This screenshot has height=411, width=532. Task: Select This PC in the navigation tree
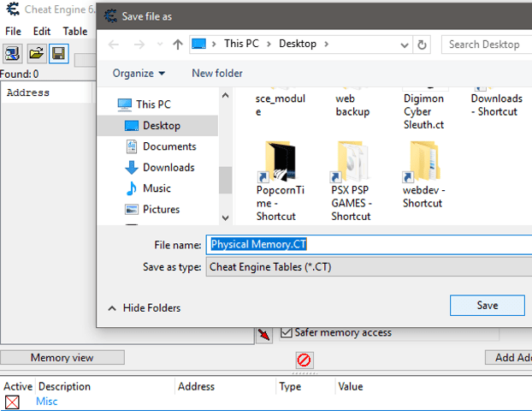pos(153,104)
